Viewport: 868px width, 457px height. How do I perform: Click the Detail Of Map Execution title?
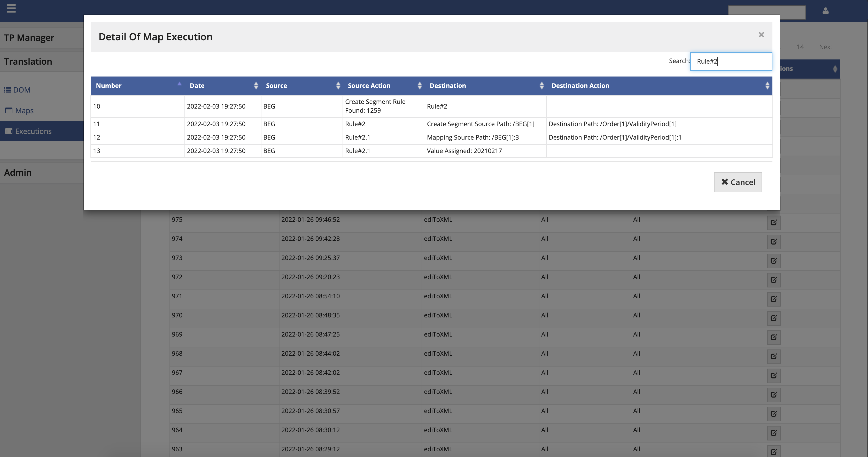tap(155, 37)
